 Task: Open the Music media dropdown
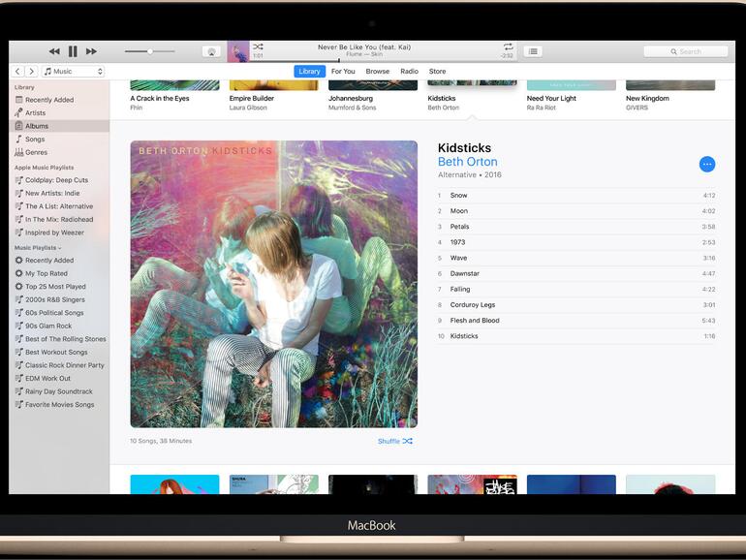click(x=74, y=72)
